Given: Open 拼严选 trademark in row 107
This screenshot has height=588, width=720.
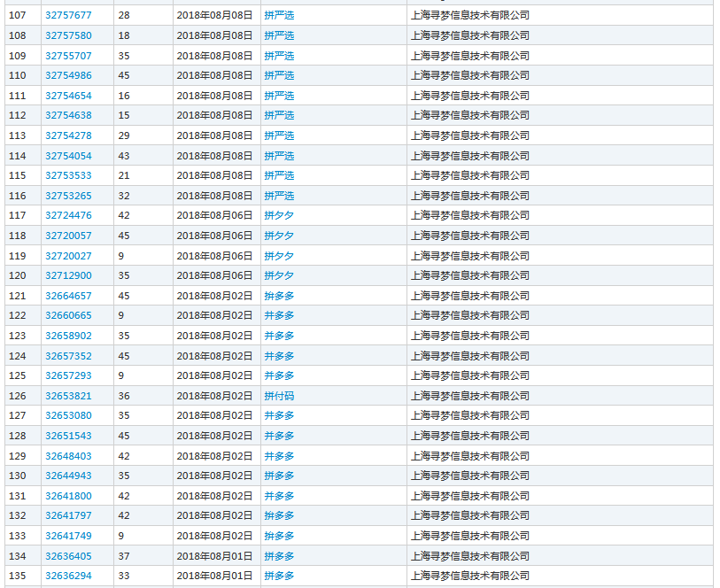Looking at the screenshot, I should (279, 15).
